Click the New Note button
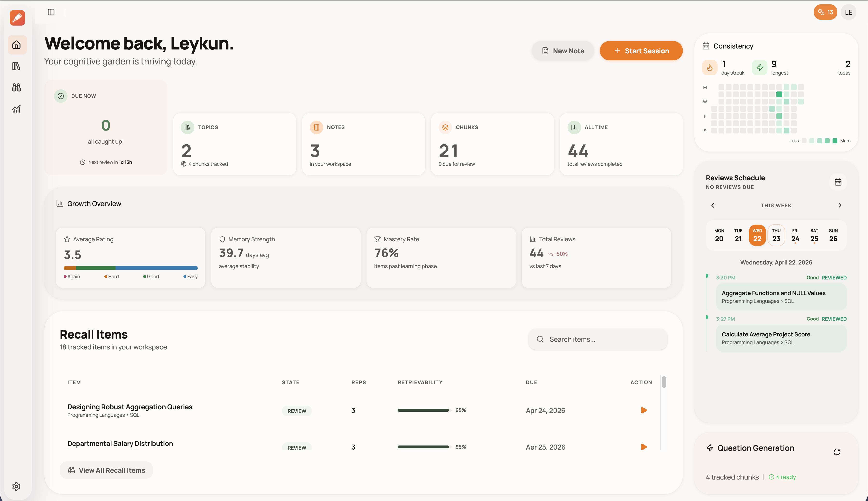The image size is (868, 501). pos(563,51)
